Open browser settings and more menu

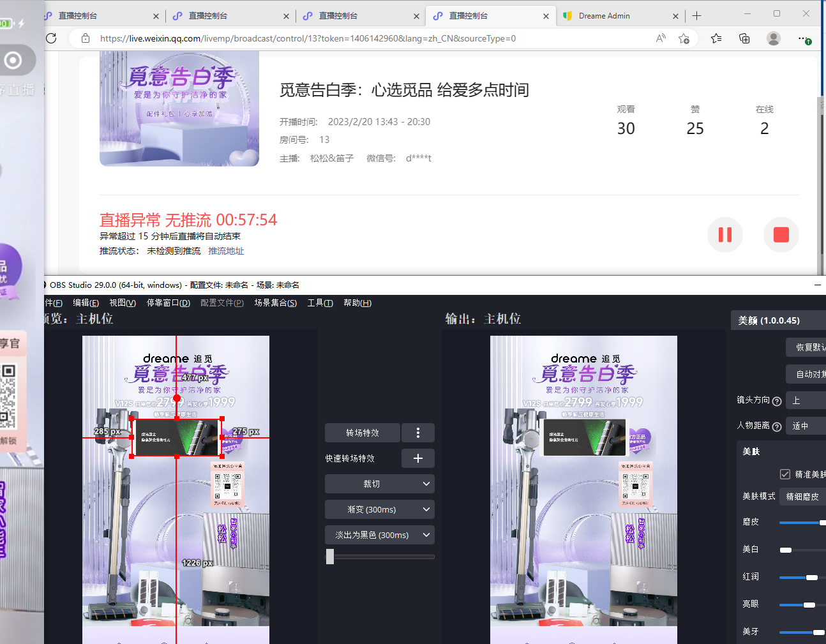tap(804, 38)
